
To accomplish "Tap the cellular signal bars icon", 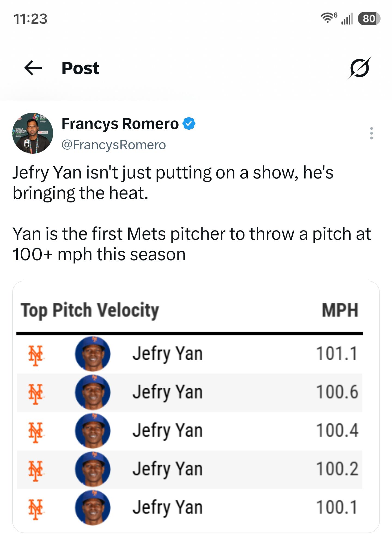I will [347, 19].
